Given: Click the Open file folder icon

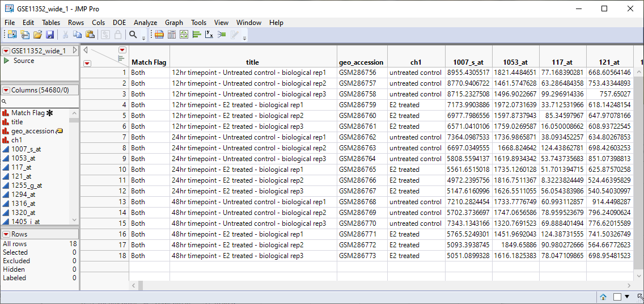Looking at the screenshot, I should pyautogui.click(x=38, y=35).
